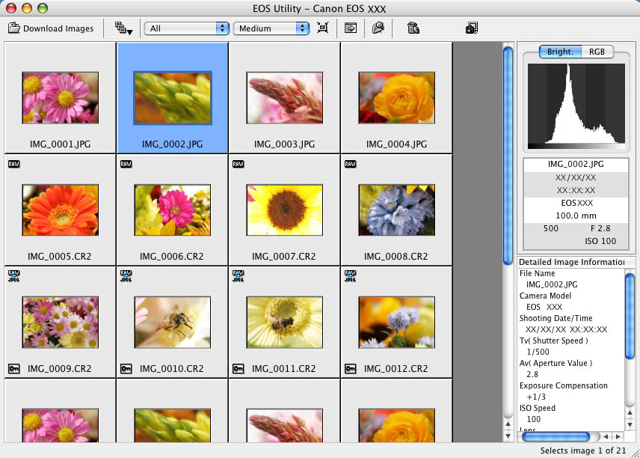The image size is (640, 458).
Task: Click the detailed info horizontal scrollbar thumb
Action: click(x=556, y=436)
